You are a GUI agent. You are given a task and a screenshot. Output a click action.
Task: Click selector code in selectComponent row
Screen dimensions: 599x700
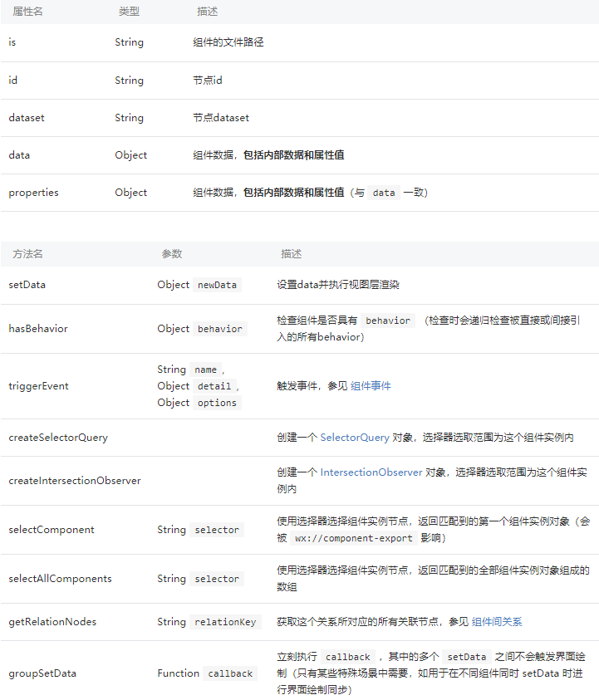(217, 530)
